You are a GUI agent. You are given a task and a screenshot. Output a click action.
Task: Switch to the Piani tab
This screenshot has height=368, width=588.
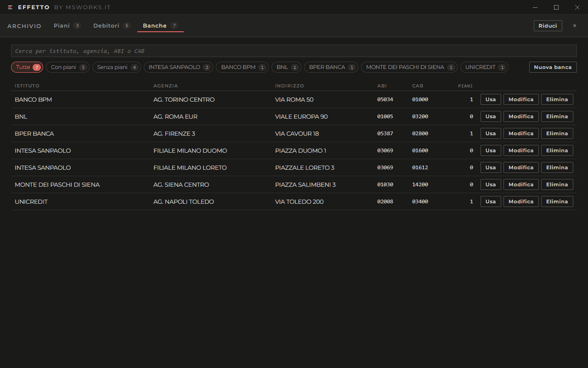tap(67, 26)
